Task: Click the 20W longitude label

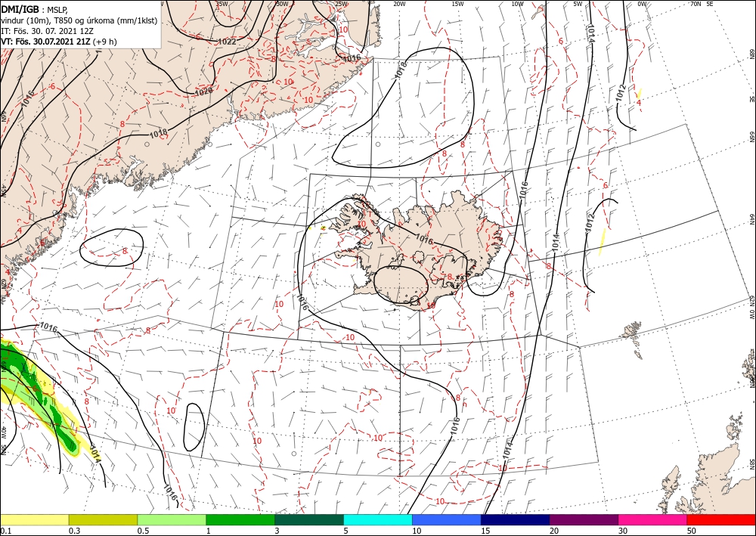Action: coord(399,3)
